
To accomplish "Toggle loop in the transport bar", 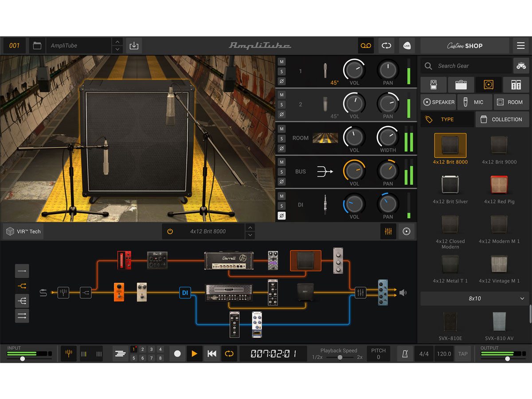I will (x=229, y=354).
